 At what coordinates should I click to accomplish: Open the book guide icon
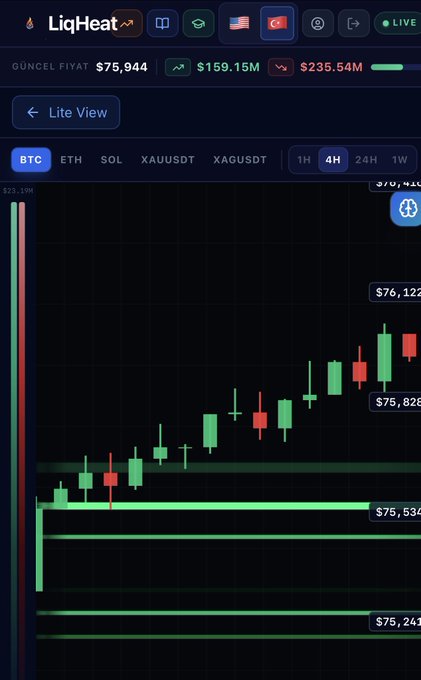(x=163, y=23)
